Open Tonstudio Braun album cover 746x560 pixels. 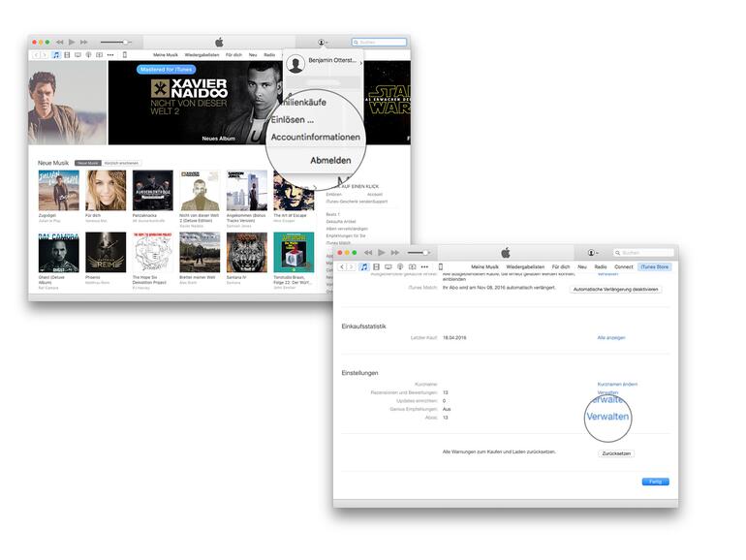click(x=294, y=252)
